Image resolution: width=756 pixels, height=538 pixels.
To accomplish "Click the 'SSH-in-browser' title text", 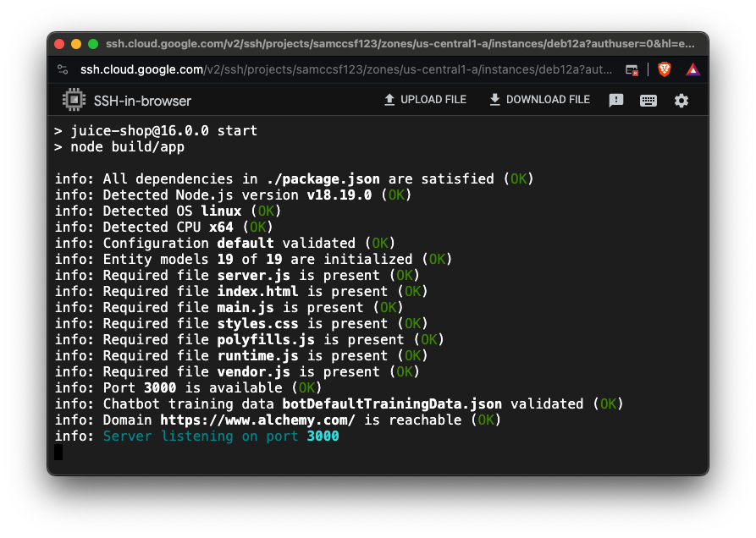I will click(x=143, y=101).
